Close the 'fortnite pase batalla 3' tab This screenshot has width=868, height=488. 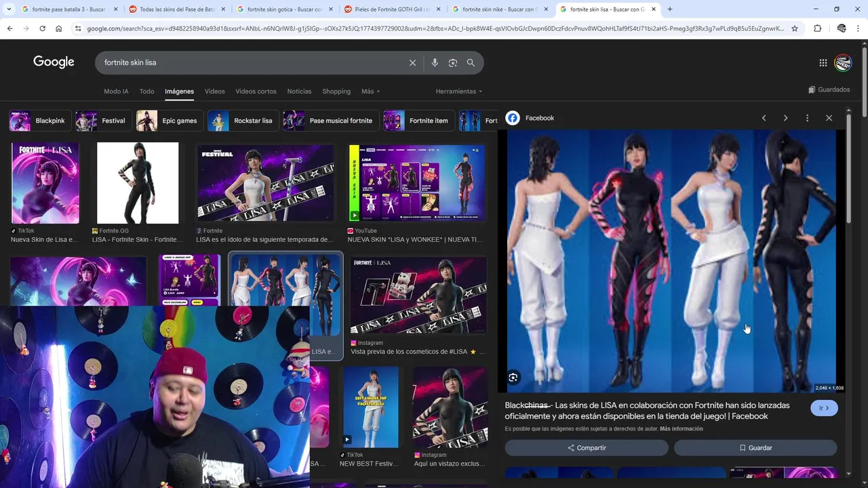[x=115, y=9]
